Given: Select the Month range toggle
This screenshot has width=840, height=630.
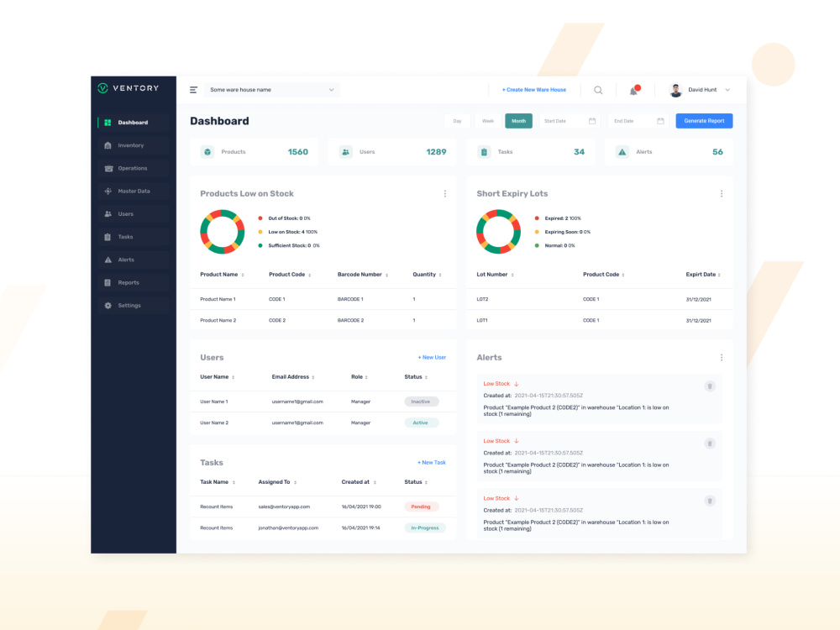Looking at the screenshot, I should pos(518,121).
